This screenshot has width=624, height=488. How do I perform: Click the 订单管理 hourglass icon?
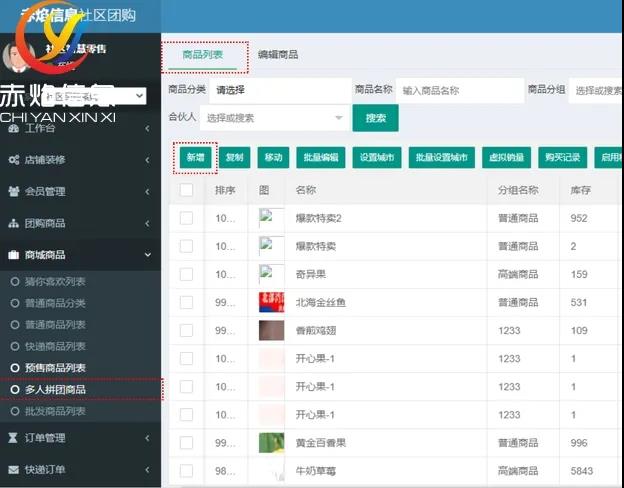click(14, 437)
